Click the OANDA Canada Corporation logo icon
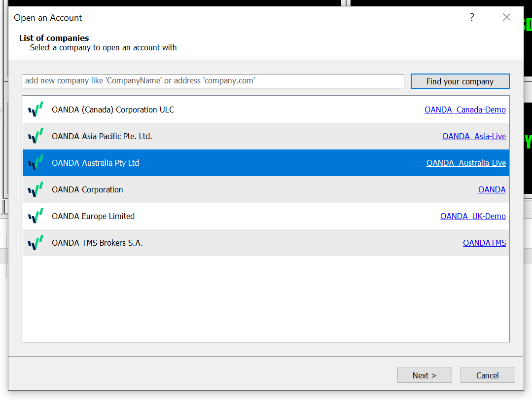 point(35,110)
